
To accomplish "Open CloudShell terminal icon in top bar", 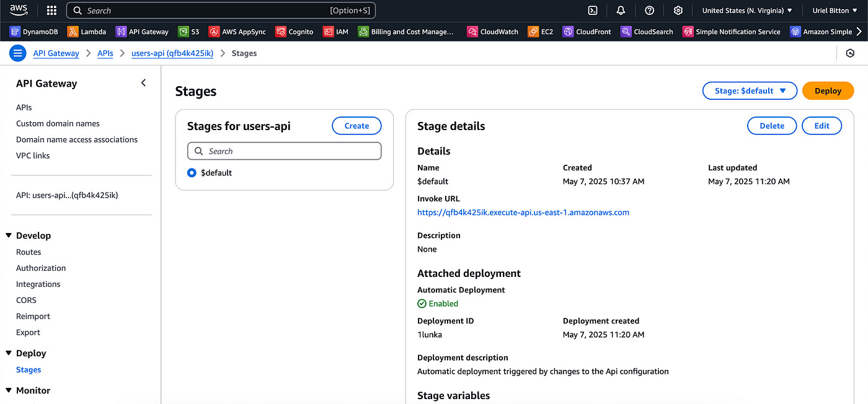I will (593, 11).
